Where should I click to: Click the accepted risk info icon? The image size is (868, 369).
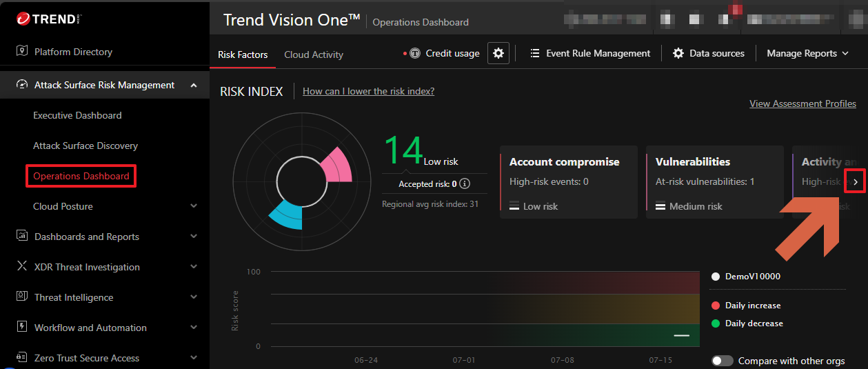pos(465,184)
